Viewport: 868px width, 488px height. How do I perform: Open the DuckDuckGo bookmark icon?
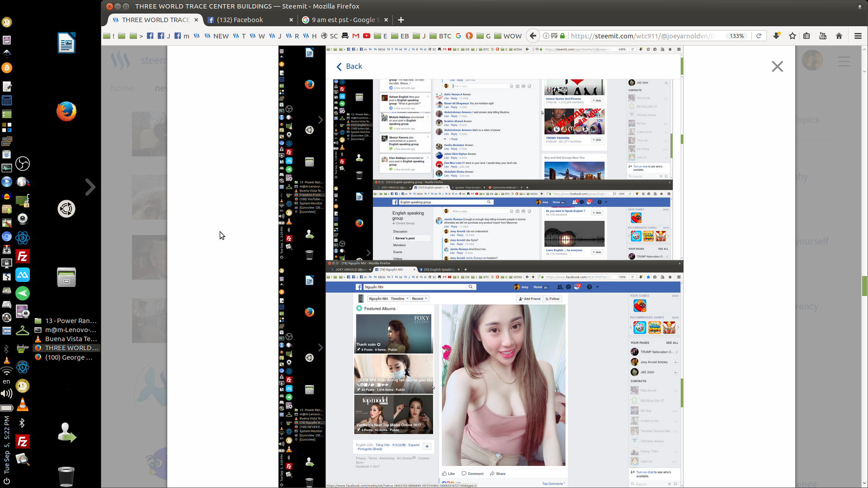point(469,36)
